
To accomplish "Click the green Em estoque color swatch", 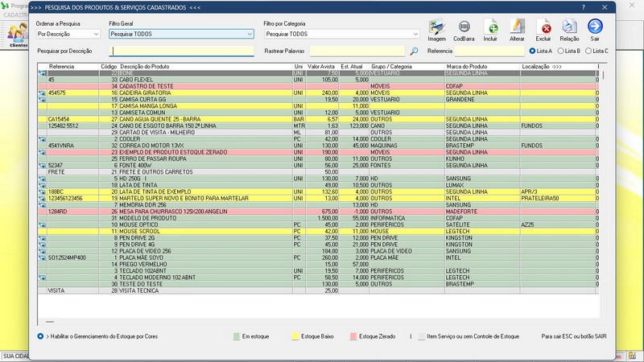I will tap(234, 335).
